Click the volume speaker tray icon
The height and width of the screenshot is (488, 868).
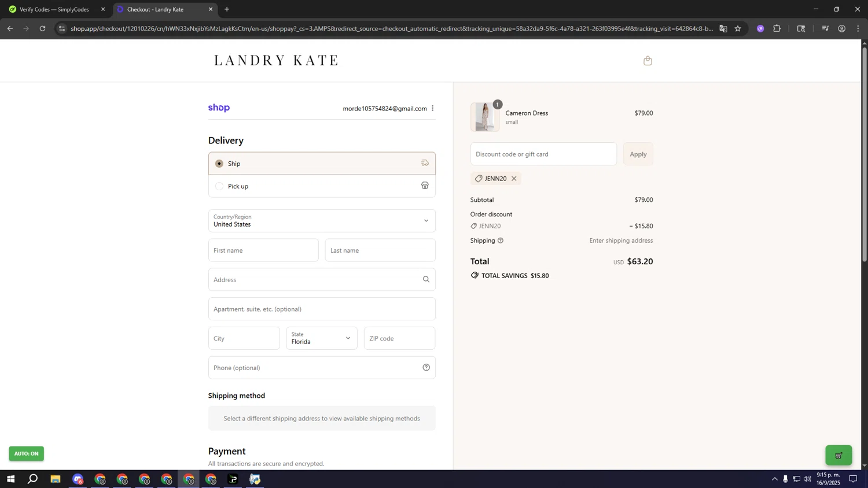coord(807,479)
